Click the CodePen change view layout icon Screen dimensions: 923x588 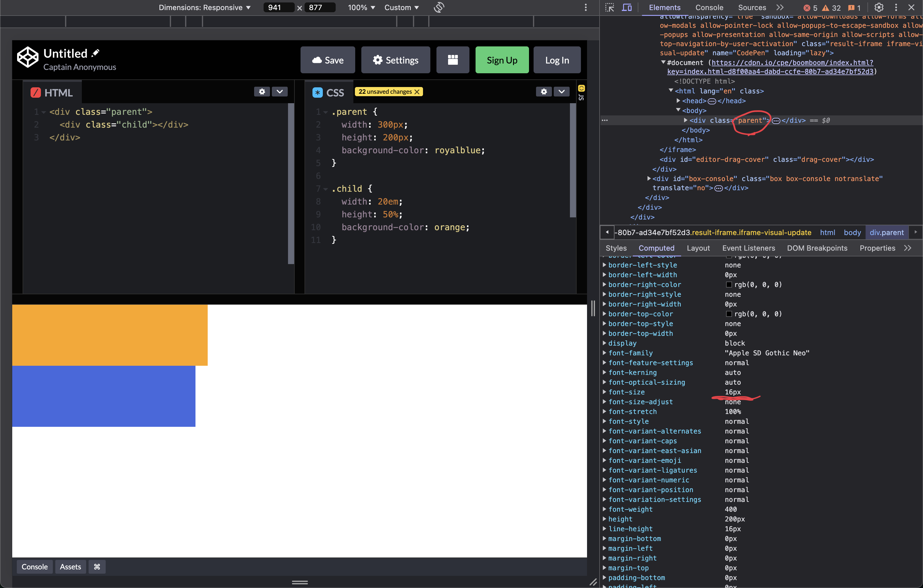(x=453, y=60)
